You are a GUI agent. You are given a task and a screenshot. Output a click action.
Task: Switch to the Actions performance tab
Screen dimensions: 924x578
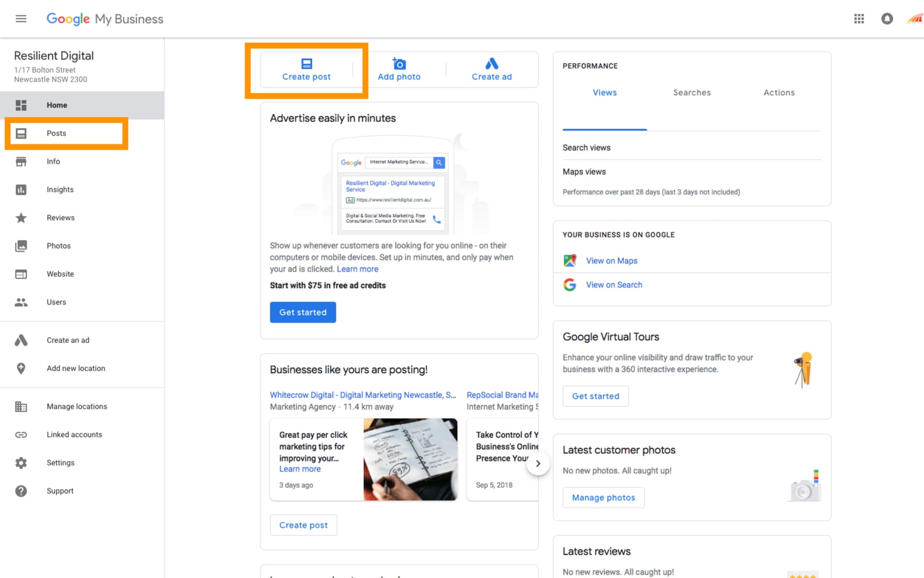779,92
